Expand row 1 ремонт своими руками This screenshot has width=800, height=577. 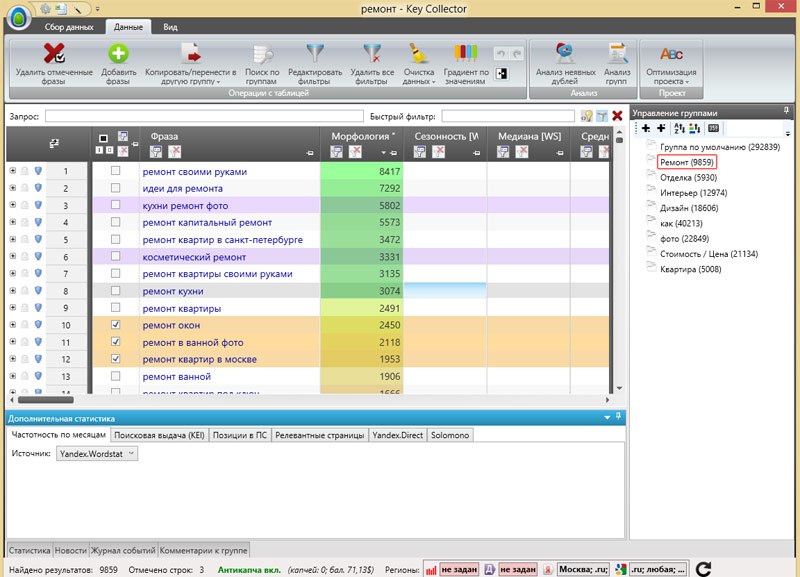point(13,171)
